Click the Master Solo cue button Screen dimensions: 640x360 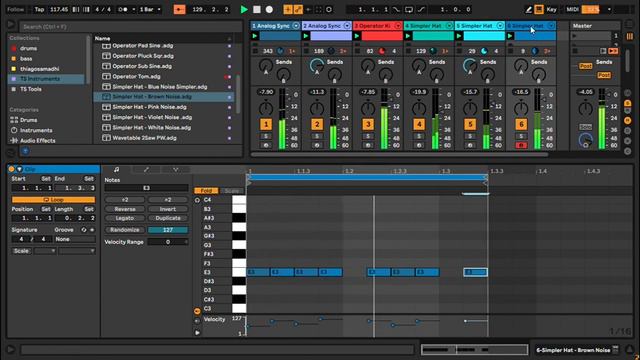[x=586, y=127]
